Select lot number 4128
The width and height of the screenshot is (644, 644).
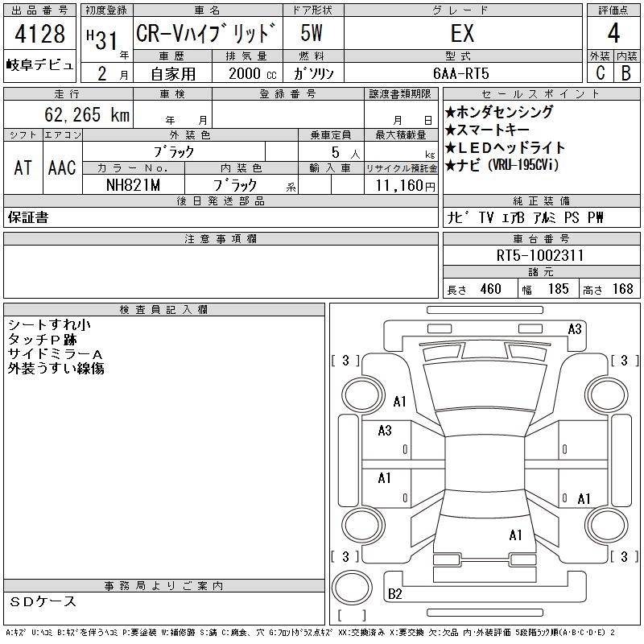click(x=40, y=35)
